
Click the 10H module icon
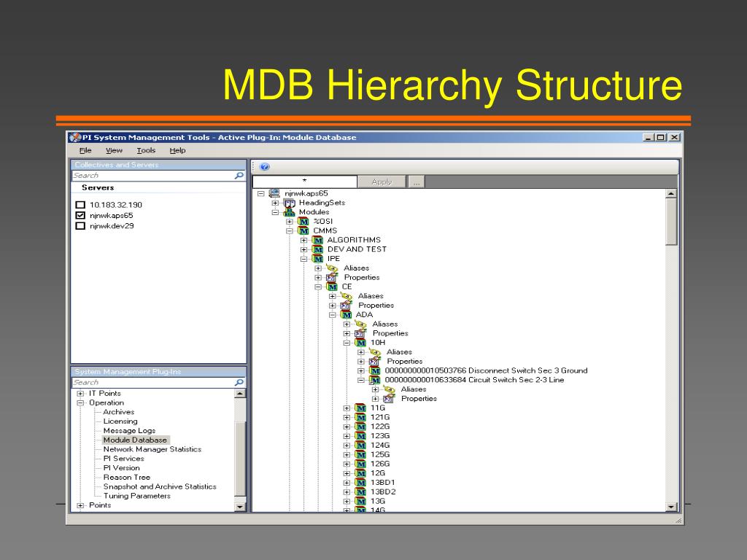[361, 343]
